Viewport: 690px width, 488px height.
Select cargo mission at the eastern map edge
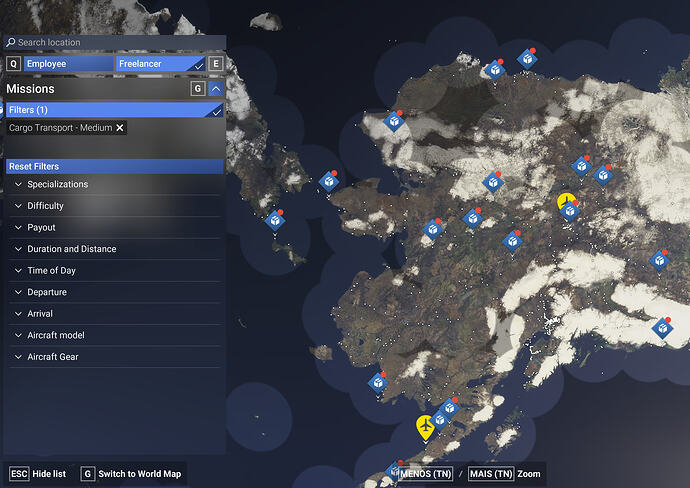click(x=659, y=261)
